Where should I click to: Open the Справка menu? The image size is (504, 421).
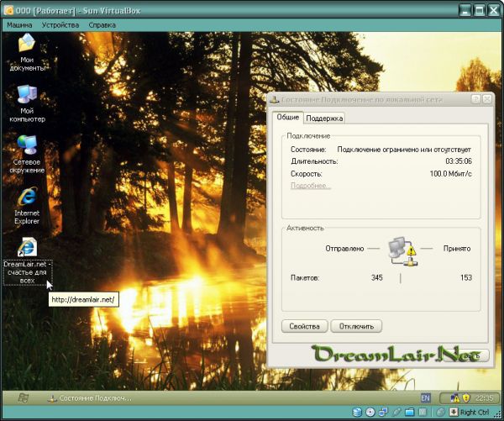102,25
